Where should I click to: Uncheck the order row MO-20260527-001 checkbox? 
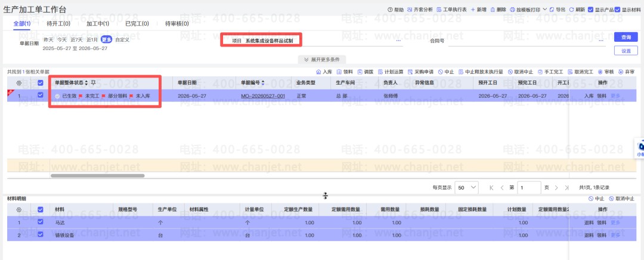[x=41, y=95]
